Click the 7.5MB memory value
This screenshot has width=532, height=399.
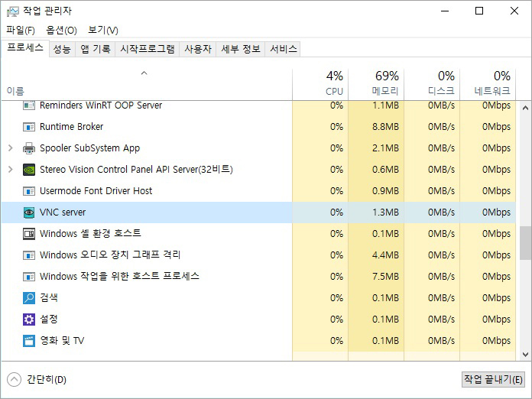[x=385, y=277]
